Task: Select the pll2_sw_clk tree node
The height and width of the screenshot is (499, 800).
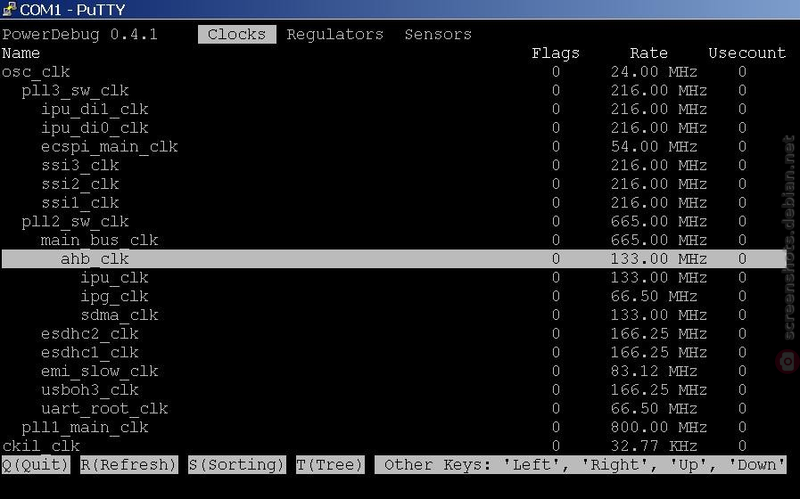Action: [393, 221]
